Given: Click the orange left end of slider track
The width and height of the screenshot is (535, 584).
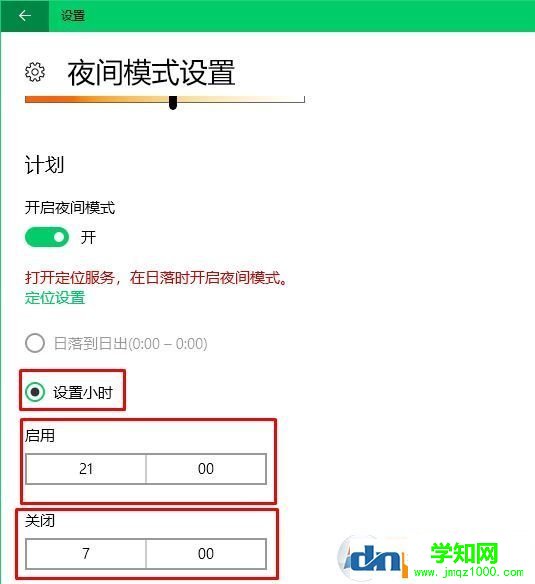Looking at the screenshot, I should (45, 99).
